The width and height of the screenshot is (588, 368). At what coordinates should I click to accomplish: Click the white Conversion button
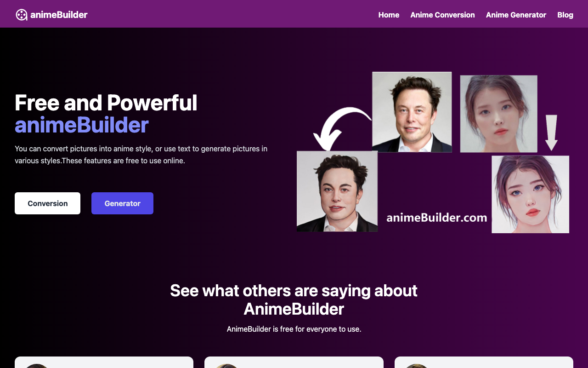tap(47, 203)
